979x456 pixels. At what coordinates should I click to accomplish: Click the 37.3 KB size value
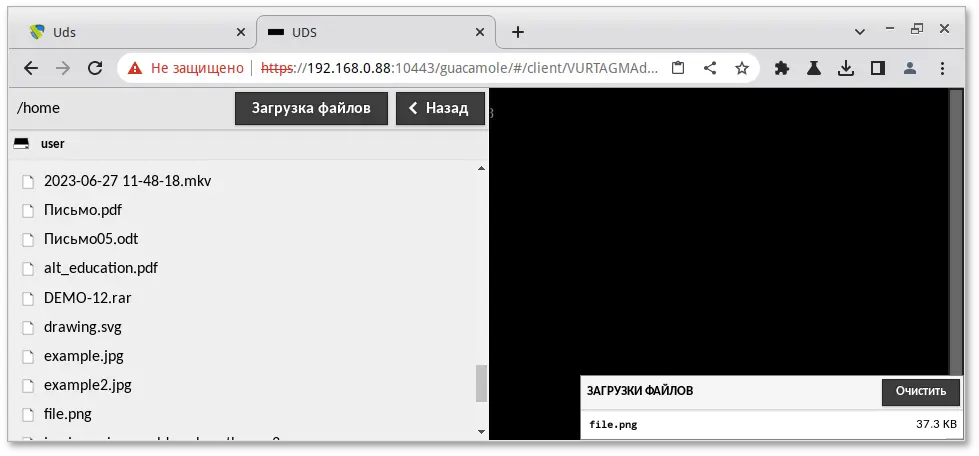(x=936, y=425)
